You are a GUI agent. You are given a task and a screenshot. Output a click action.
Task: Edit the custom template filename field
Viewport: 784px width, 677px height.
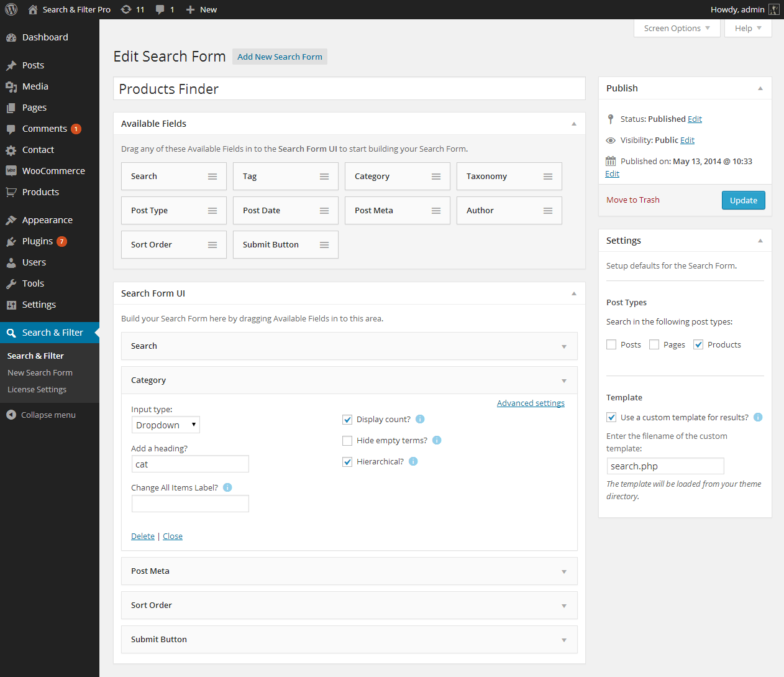665,466
